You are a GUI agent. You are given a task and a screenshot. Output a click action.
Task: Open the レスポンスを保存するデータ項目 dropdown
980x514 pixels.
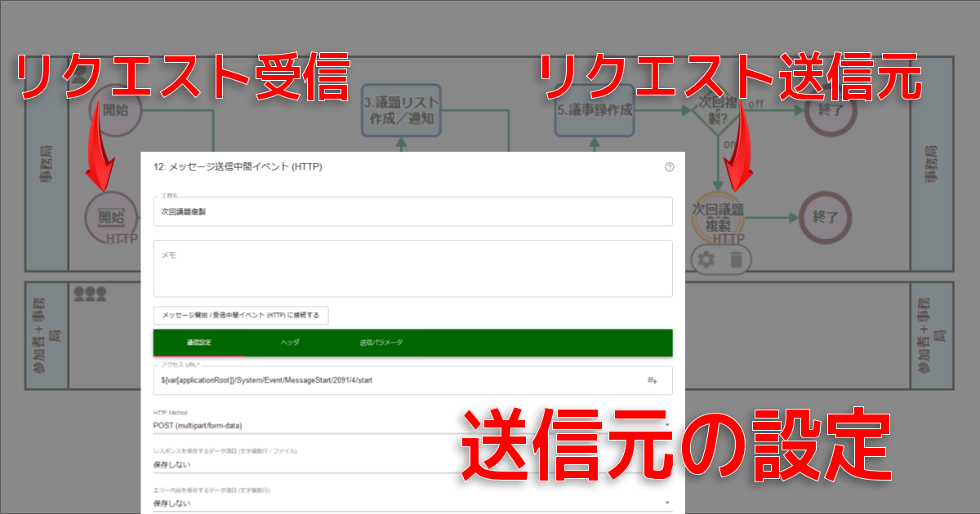pos(412,464)
